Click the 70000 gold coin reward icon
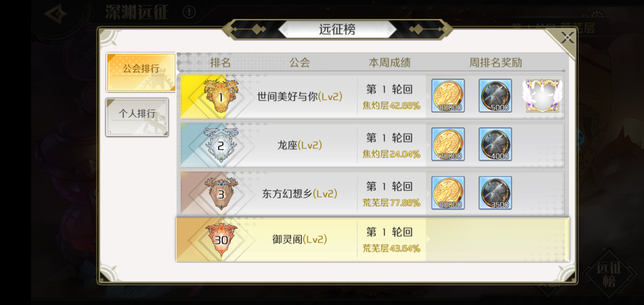Screen dimensions: 644x305 coord(448,144)
